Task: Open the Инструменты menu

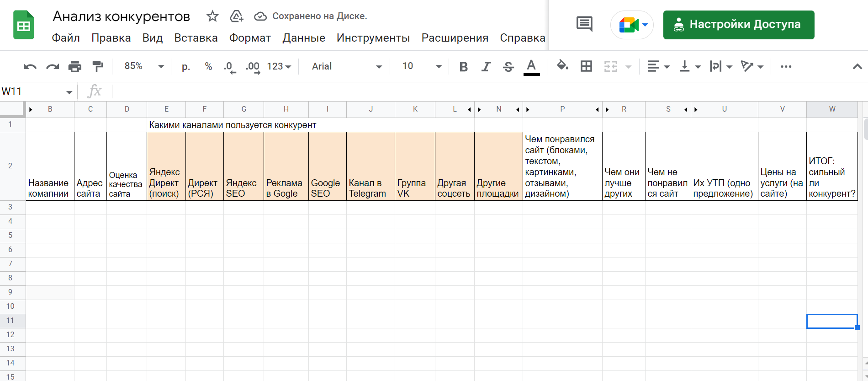Action: click(373, 38)
